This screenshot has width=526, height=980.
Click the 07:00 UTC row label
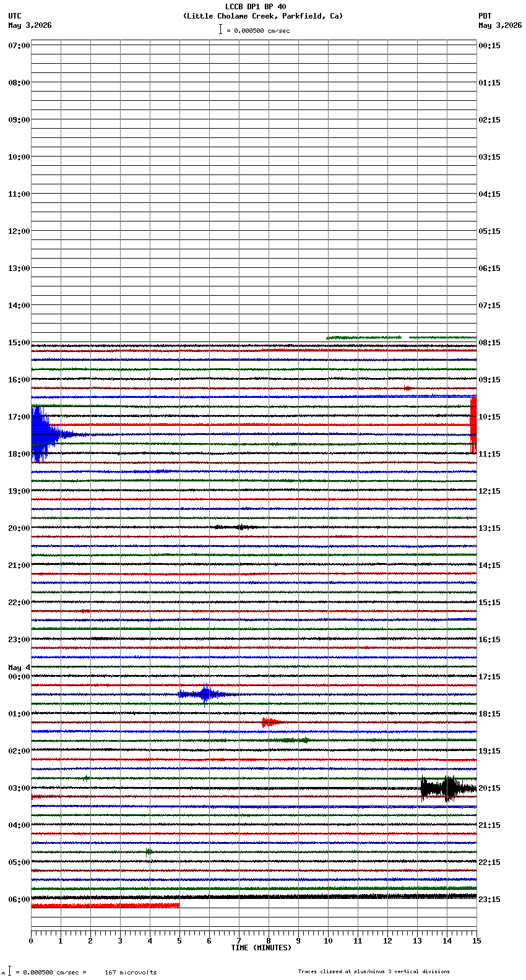click(19, 46)
